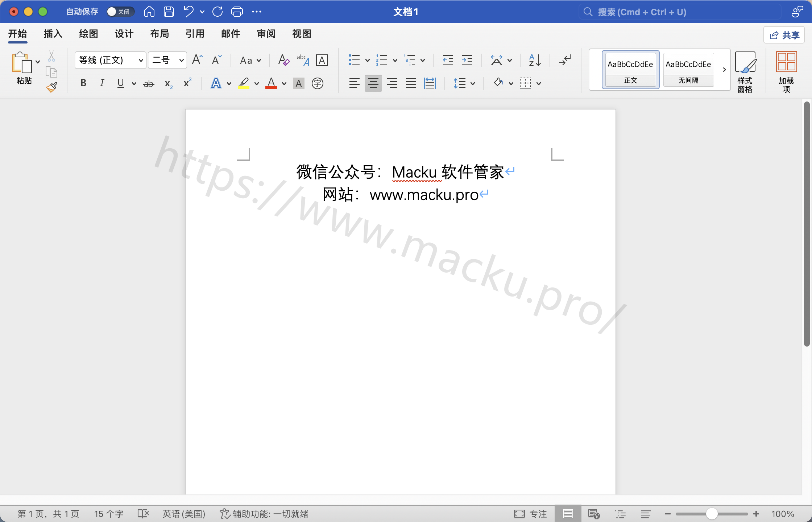This screenshot has width=812, height=522.
Task: Redo the last action
Action: click(217, 12)
